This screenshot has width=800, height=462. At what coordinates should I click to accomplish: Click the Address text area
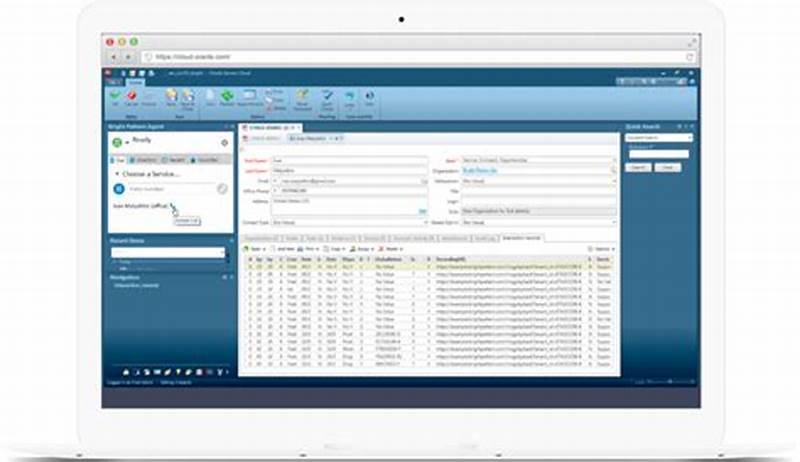pyautogui.click(x=349, y=206)
